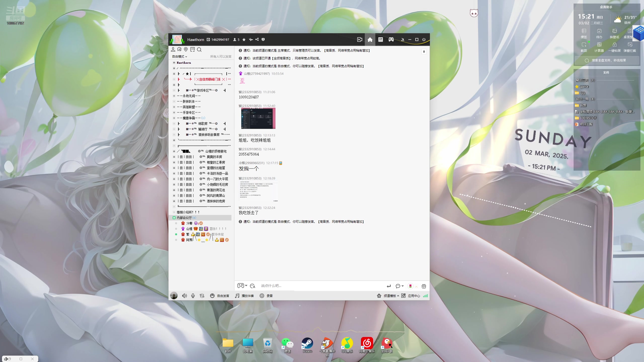Click the scroll-to-bottom arrow in chat
The width and height of the screenshot is (644, 362).
tap(424, 52)
